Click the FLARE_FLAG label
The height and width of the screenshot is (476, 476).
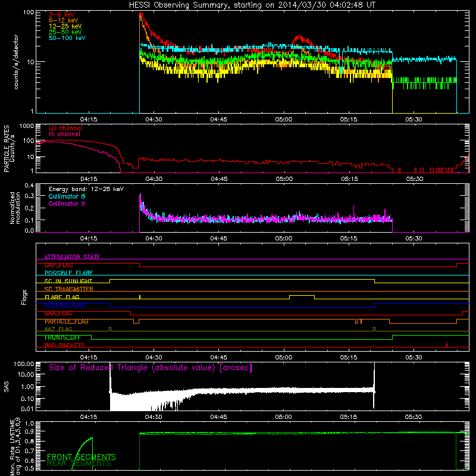click(62, 297)
